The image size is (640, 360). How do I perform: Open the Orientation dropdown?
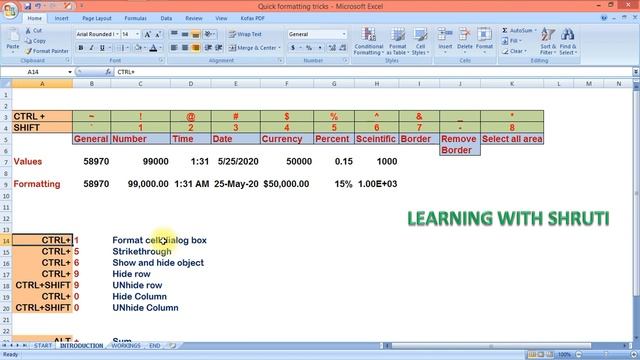point(209,34)
